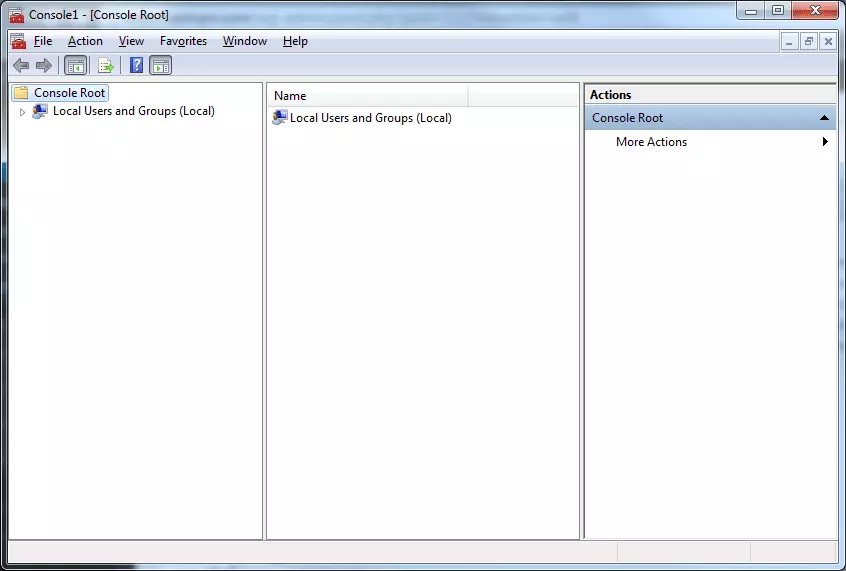
Task: Open the Action menu
Action: pos(85,41)
